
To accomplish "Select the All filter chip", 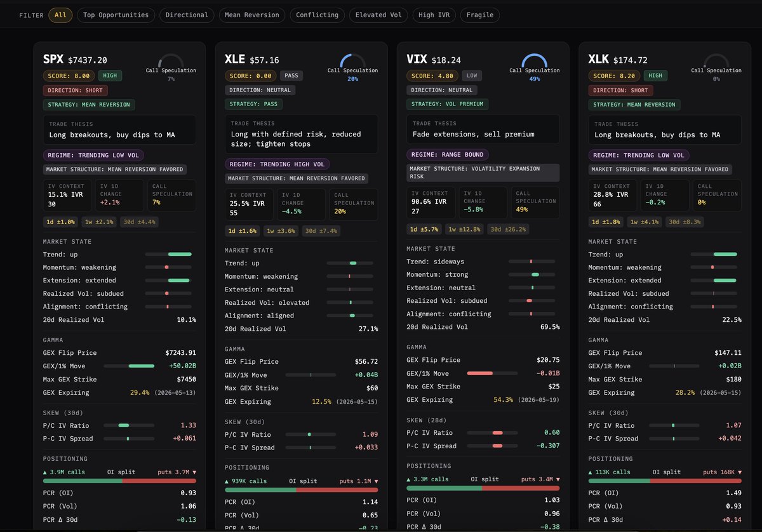I will [x=60, y=15].
